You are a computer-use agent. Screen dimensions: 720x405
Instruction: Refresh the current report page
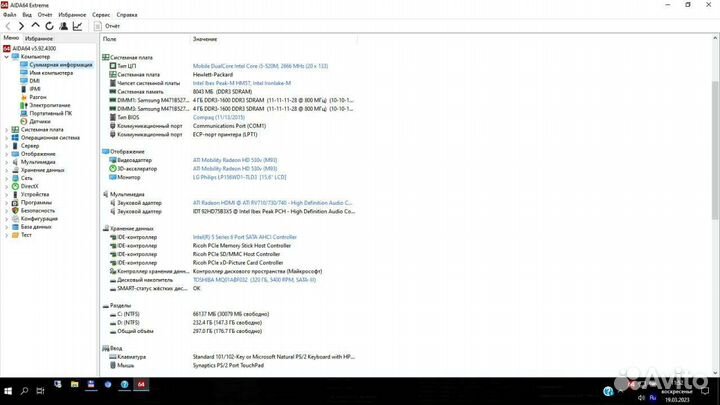[49, 26]
